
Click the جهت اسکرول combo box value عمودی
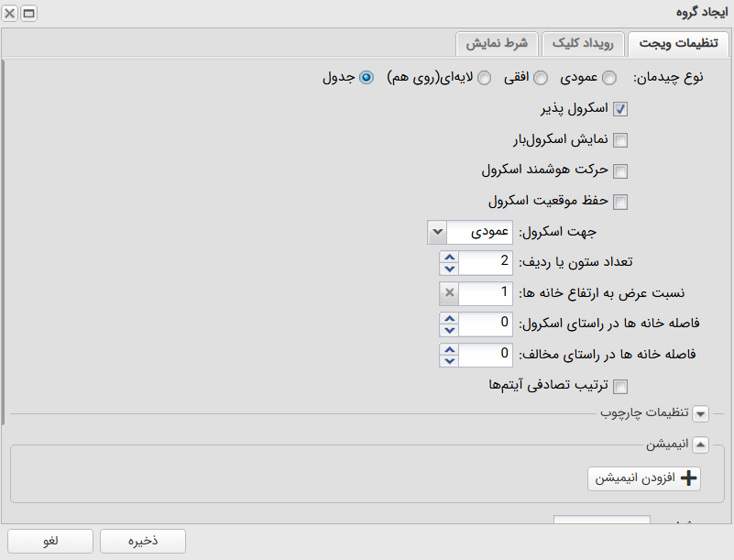(x=480, y=232)
